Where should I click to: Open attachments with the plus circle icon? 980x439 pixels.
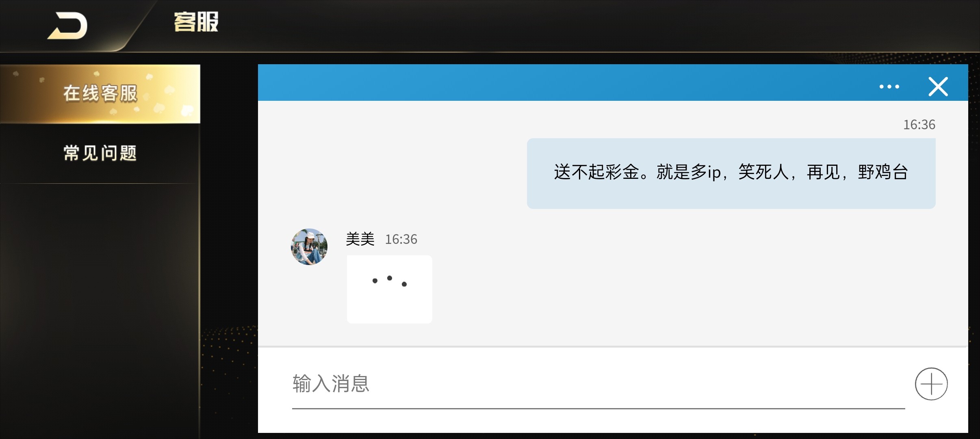[931, 384]
